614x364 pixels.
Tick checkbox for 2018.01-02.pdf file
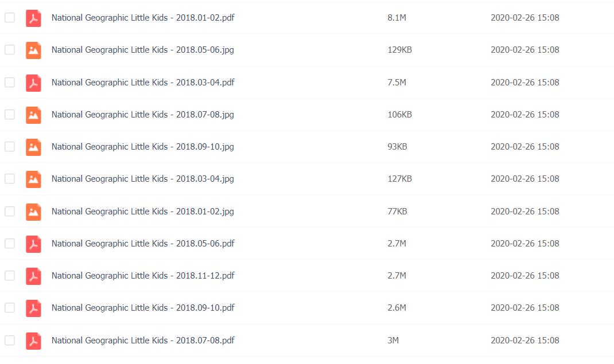pyautogui.click(x=10, y=18)
